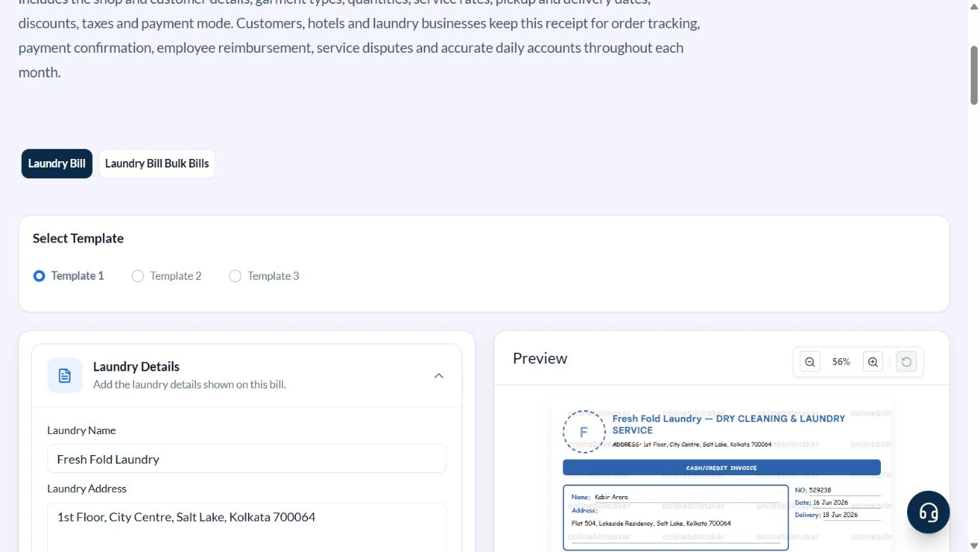Screen dimensions: 980x552
Task: Edit the Laundry Address text area
Action: pos(246,527)
